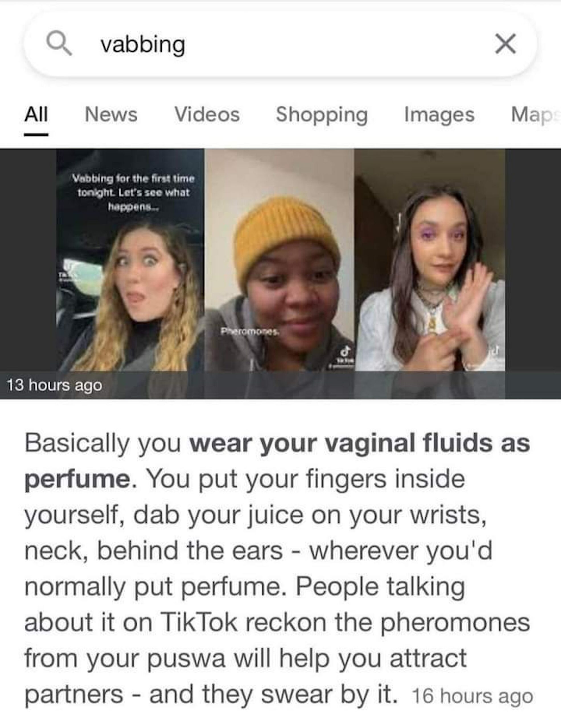
Task: Click the '13 hours ago' timestamp label
Action: [x=55, y=385]
